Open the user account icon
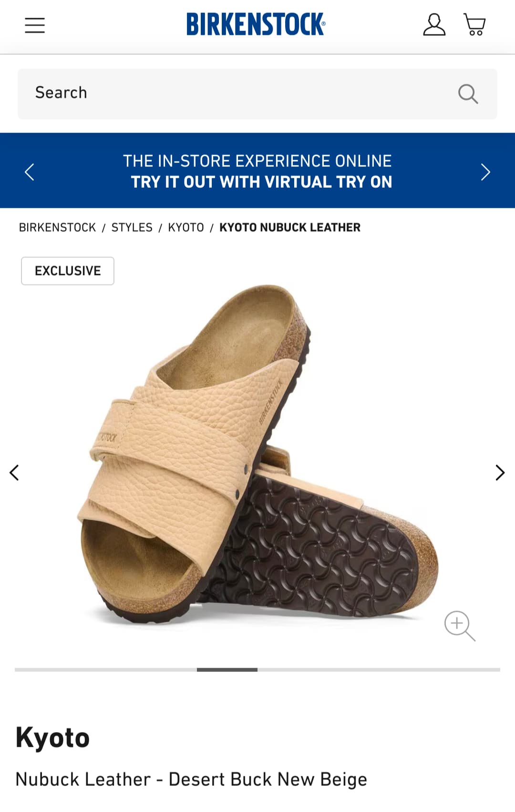This screenshot has width=515, height=812. [434, 25]
